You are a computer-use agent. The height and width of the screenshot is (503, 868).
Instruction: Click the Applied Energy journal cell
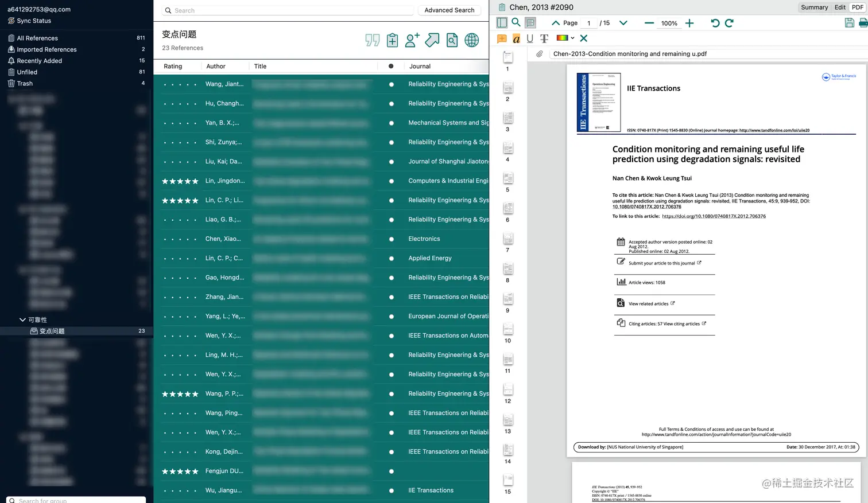pyautogui.click(x=430, y=259)
